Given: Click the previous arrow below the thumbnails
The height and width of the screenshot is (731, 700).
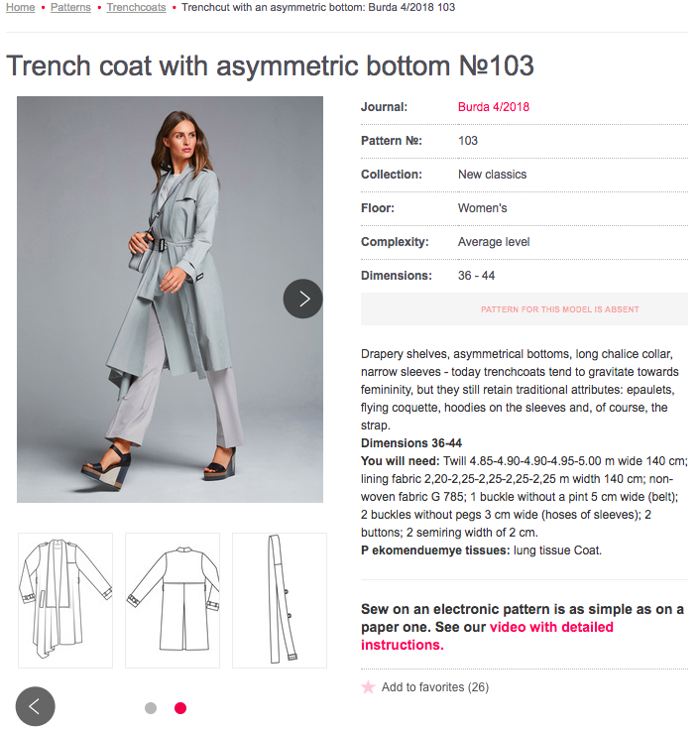Looking at the screenshot, I should pyautogui.click(x=35, y=706).
